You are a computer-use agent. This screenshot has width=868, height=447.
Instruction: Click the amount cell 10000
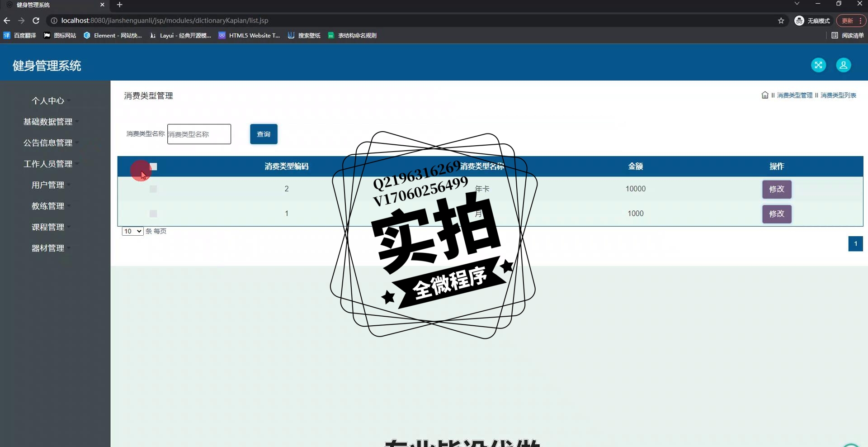click(x=635, y=189)
